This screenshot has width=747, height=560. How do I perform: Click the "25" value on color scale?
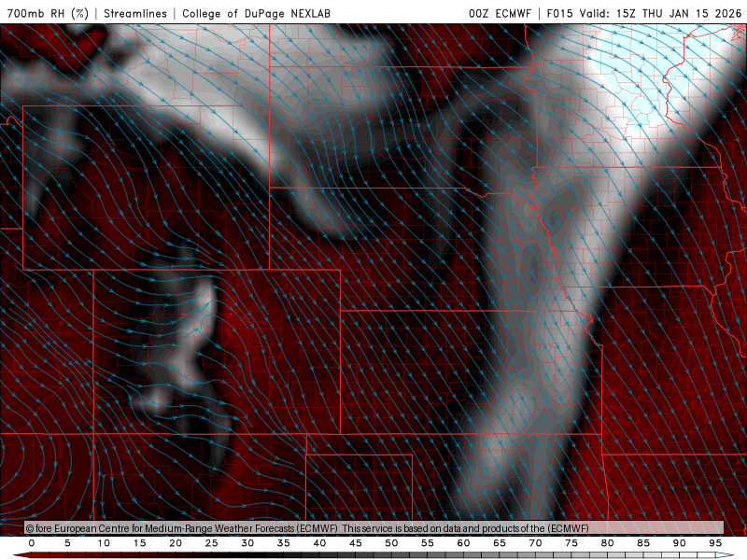[212, 543]
